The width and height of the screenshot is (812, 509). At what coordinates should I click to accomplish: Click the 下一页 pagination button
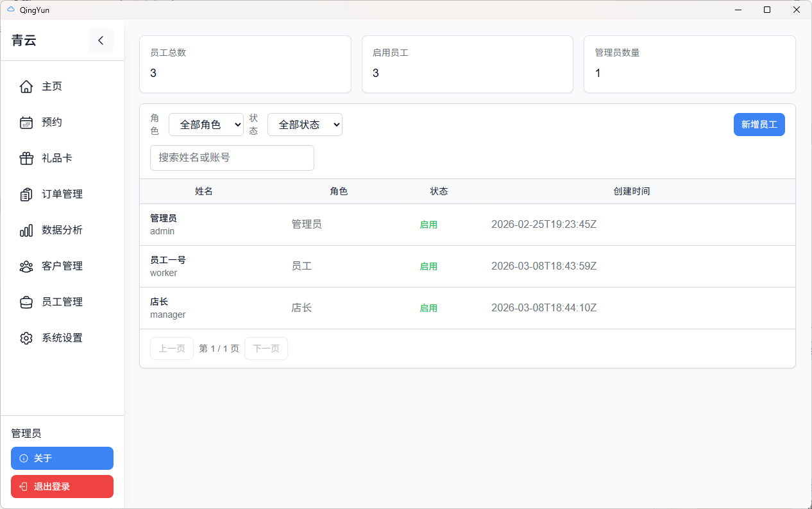(x=266, y=349)
